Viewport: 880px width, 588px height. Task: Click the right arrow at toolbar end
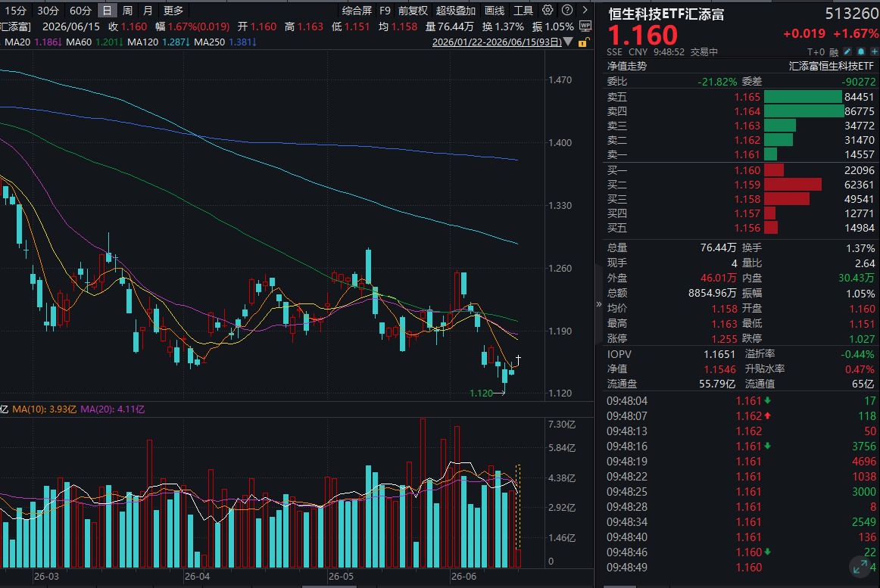click(585, 10)
